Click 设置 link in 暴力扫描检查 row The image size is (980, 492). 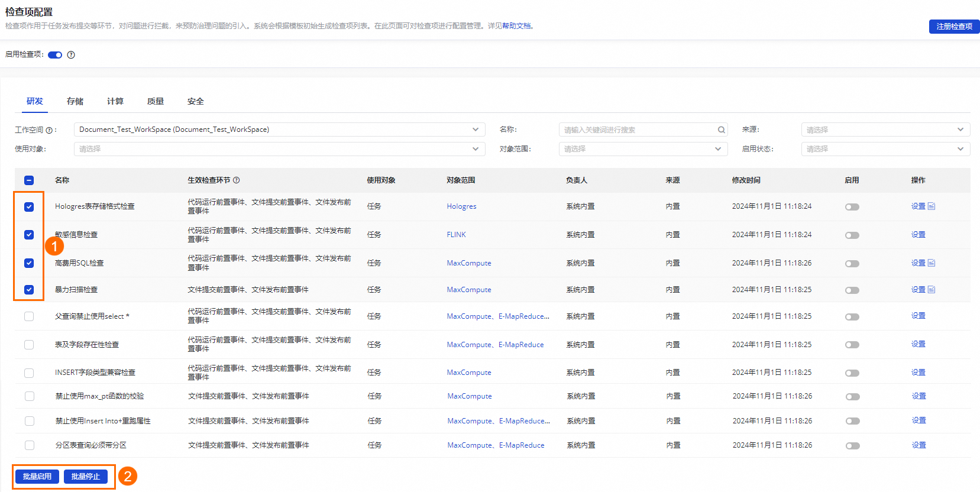click(918, 290)
